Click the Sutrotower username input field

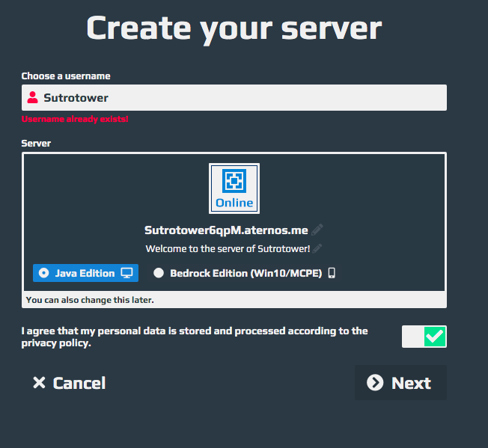tap(234, 98)
